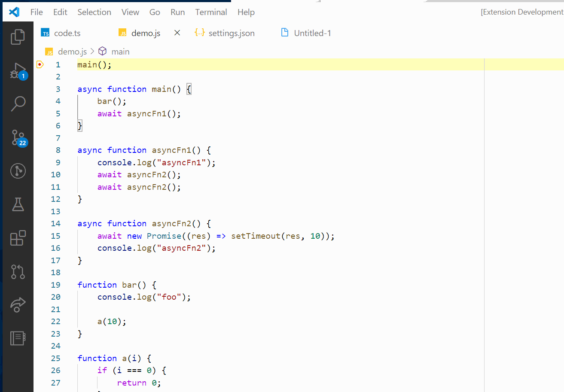Open the Extensions view

(x=18, y=238)
